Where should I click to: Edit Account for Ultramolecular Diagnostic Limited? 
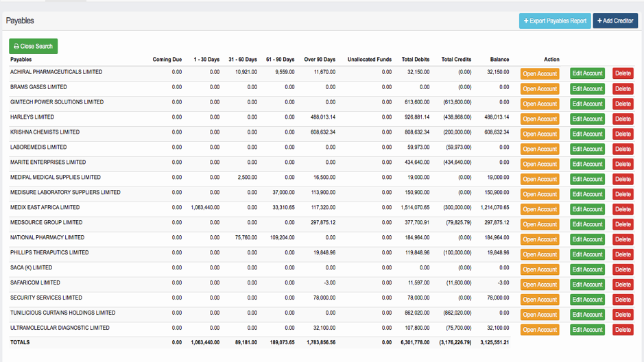(x=587, y=330)
